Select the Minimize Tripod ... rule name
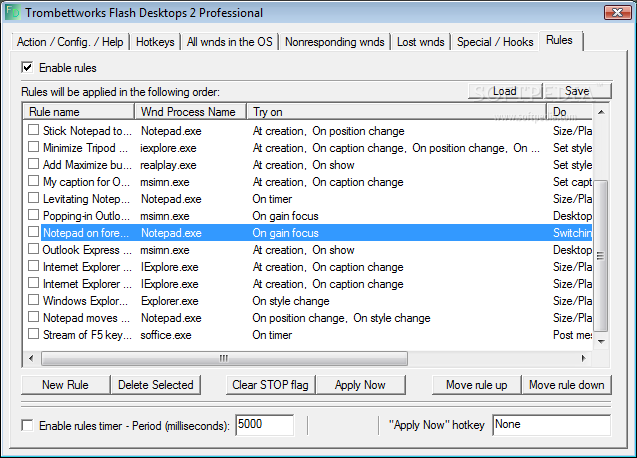637x458 pixels. tap(85, 148)
